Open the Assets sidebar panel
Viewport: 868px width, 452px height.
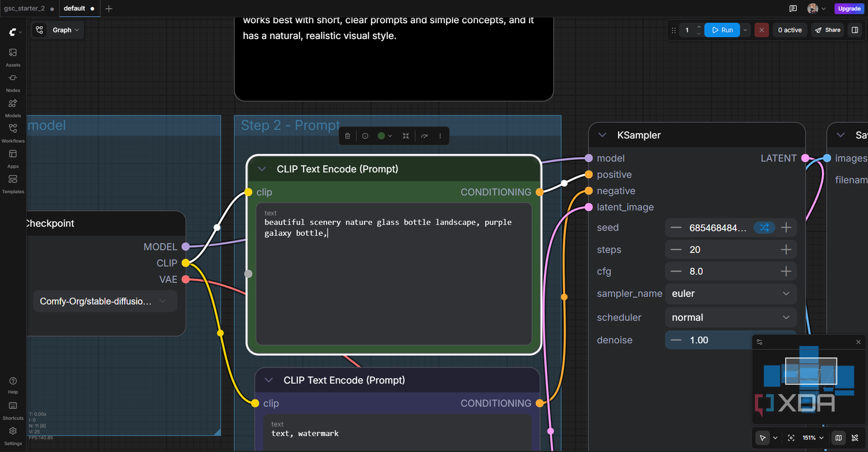pyautogui.click(x=13, y=57)
